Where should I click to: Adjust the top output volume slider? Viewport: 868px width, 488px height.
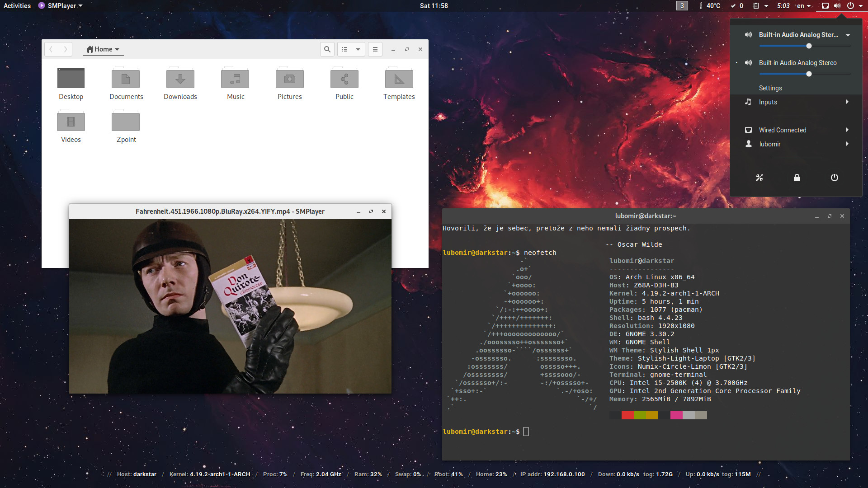[805, 46]
